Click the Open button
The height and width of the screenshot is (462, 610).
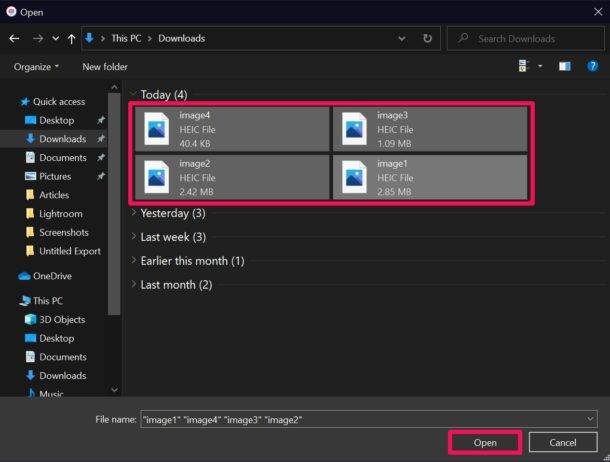484,442
